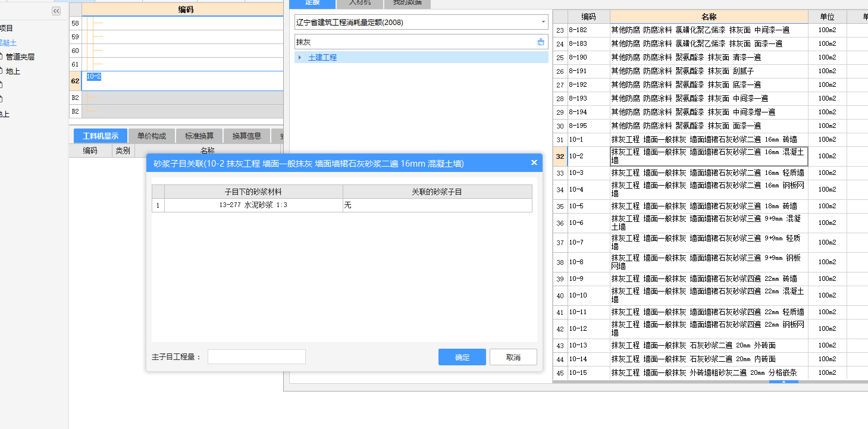868x429 pixels.
Task: Select quota row 8-183 氯磺化聚乙烯漆 面漆一遍
Action: 709,43
